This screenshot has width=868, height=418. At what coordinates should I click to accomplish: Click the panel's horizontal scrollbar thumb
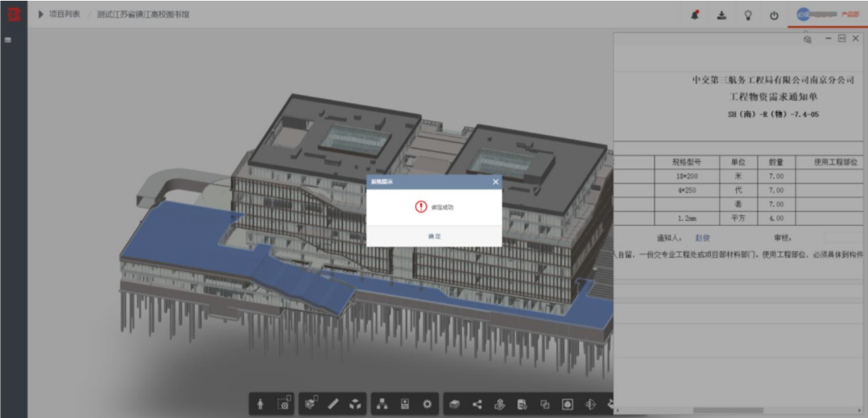(727, 411)
